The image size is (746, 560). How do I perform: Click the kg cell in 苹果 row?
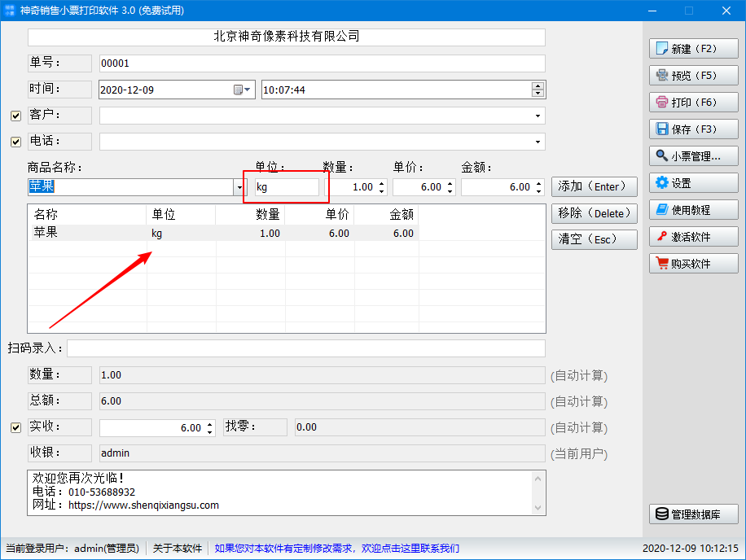(181, 233)
